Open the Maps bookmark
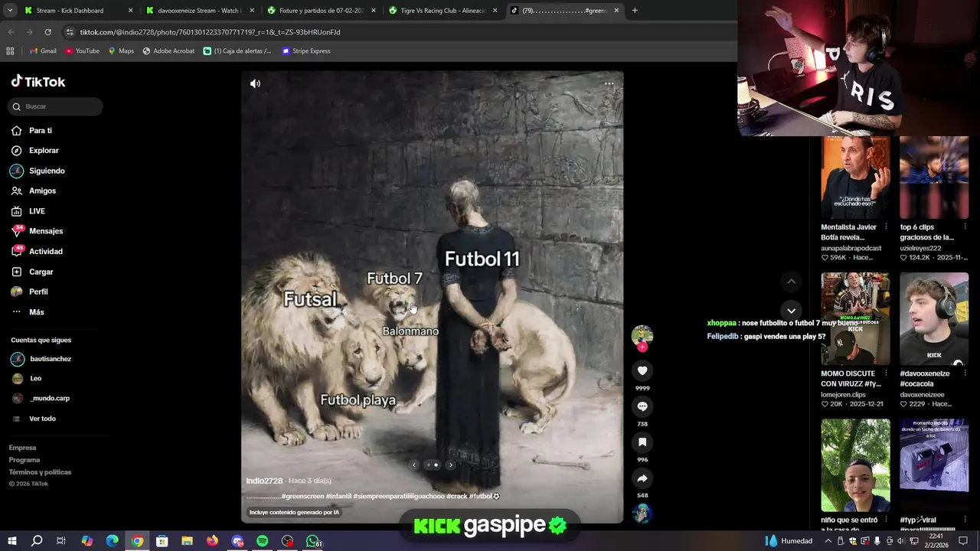The image size is (980, 551). pyautogui.click(x=121, y=51)
